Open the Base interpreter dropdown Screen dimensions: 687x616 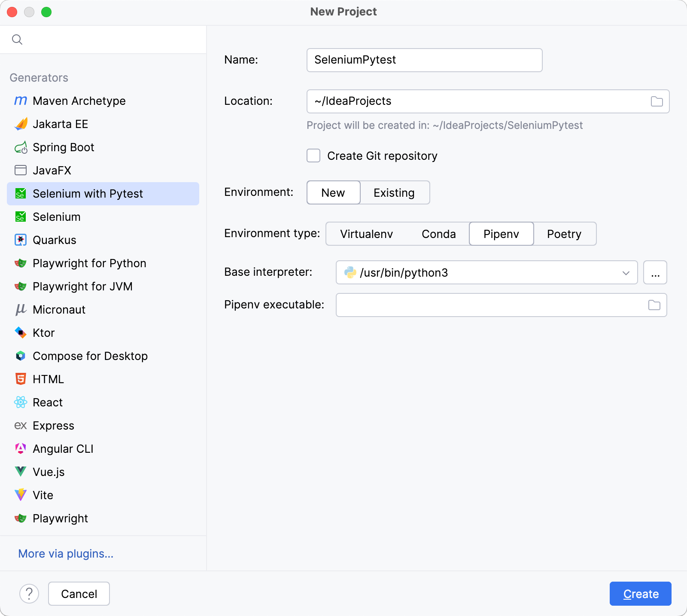[626, 272]
